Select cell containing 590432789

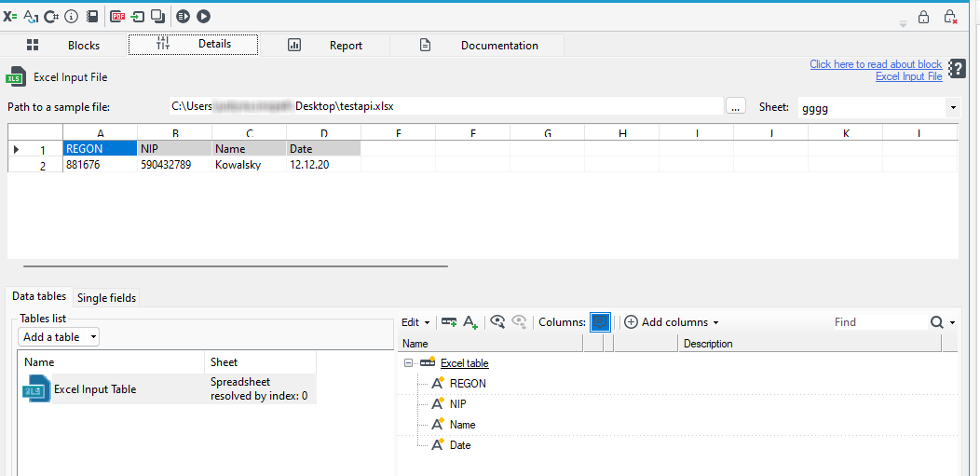174,164
